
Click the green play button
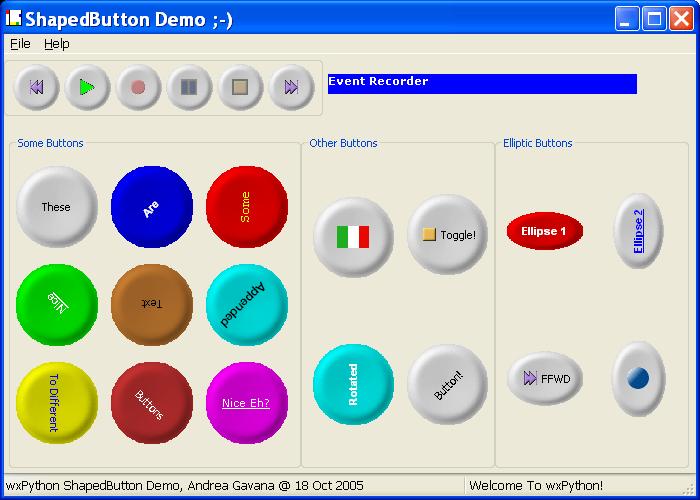pos(87,88)
